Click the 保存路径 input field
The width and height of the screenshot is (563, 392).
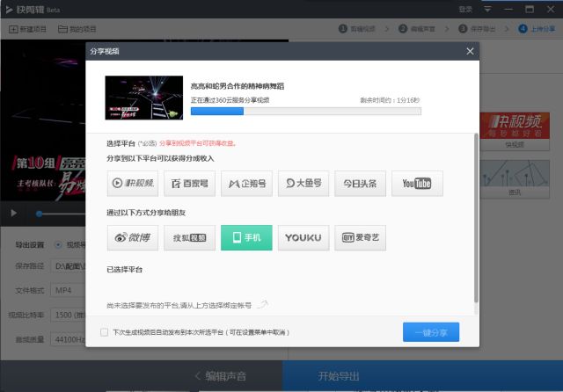[69, 266]
